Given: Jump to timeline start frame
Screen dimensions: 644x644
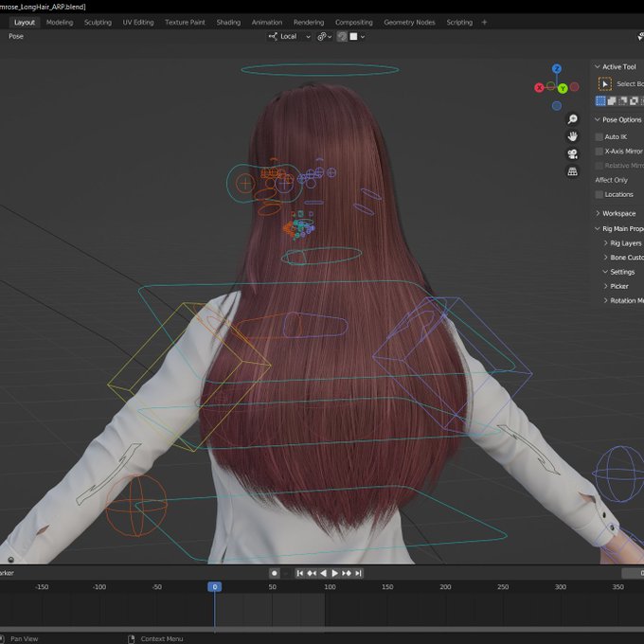Looking at the screenshot, I should click(300, 573).
